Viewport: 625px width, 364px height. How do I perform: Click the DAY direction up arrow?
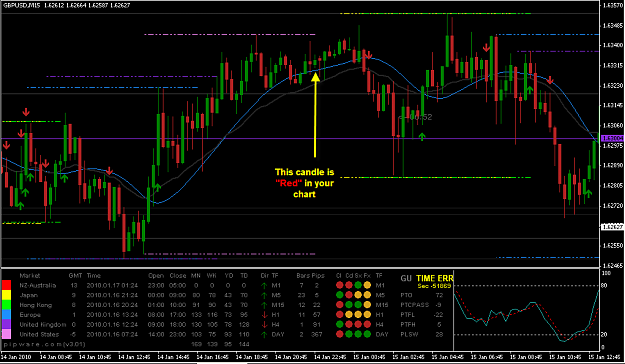tap(264, 334)
